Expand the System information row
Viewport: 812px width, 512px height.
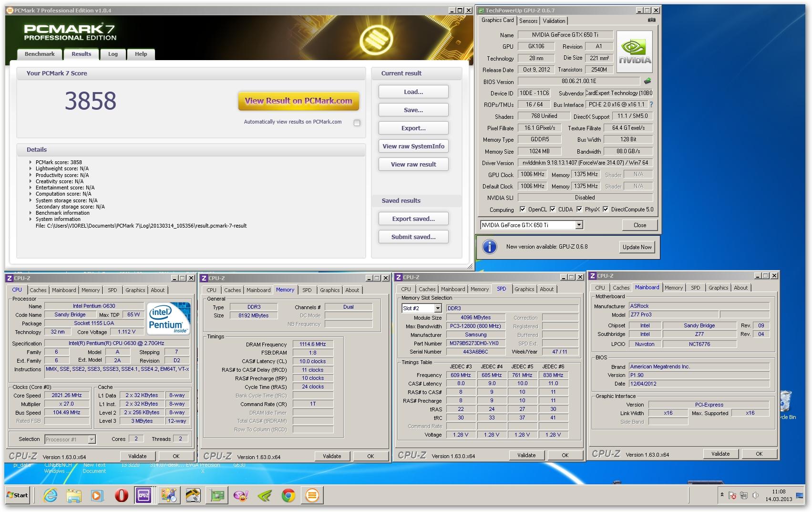31,219
